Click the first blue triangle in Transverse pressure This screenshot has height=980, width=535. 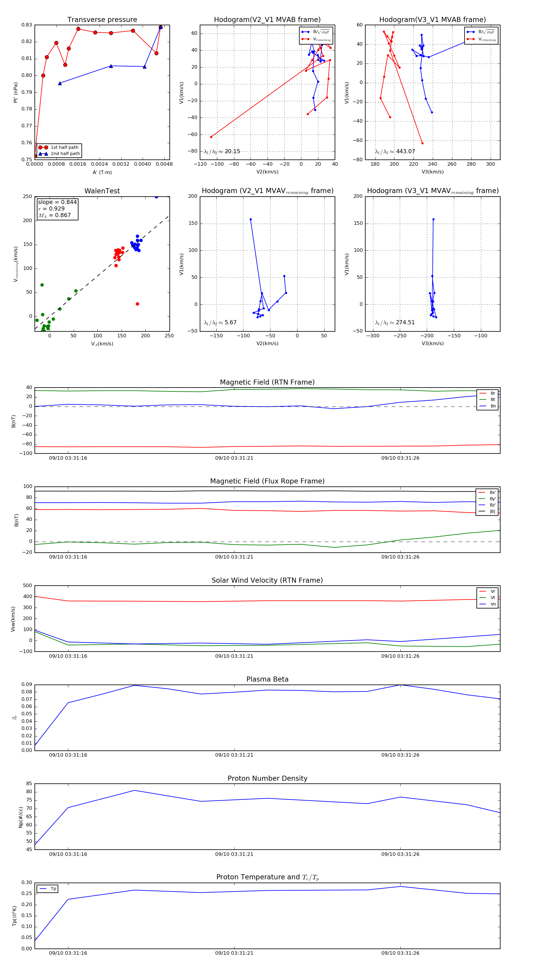(60, 83)
